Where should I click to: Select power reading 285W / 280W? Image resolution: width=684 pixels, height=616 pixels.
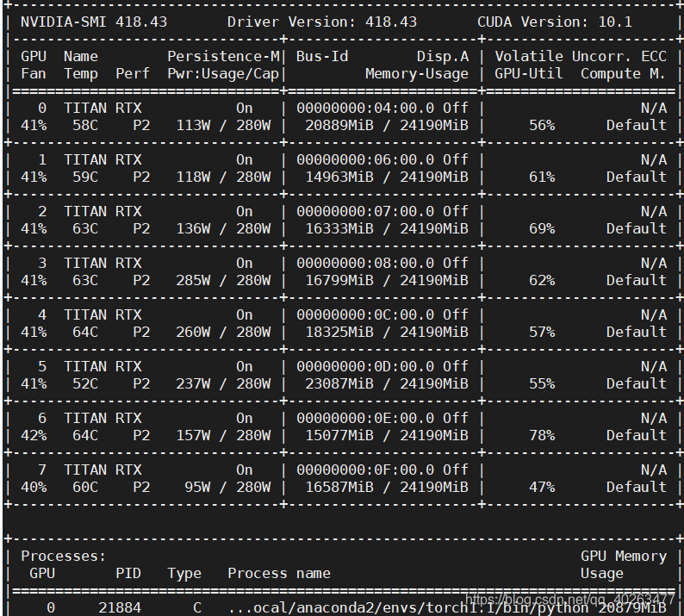click(x=223, y=280)
